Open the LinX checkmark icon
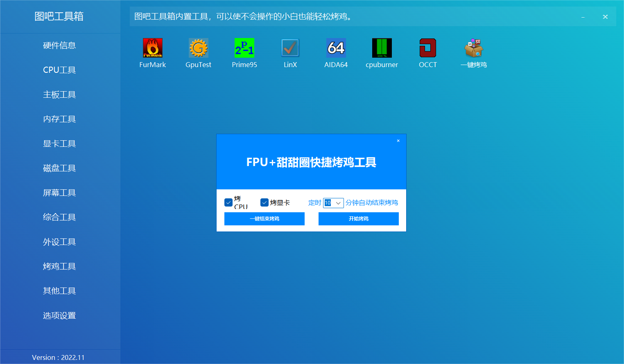Viewport: 624px width, 364px height. pos(290,48)
